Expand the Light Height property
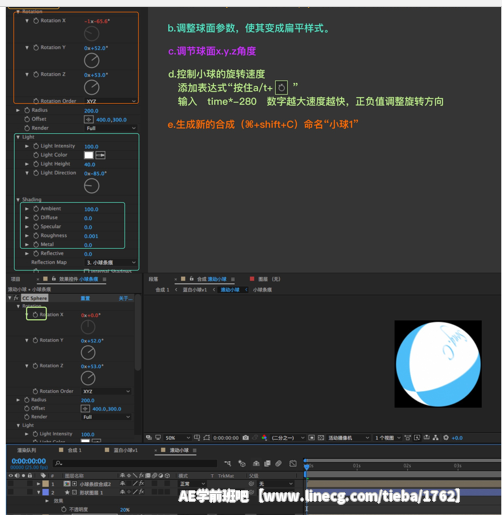502x515 pixels. point(27,164)
